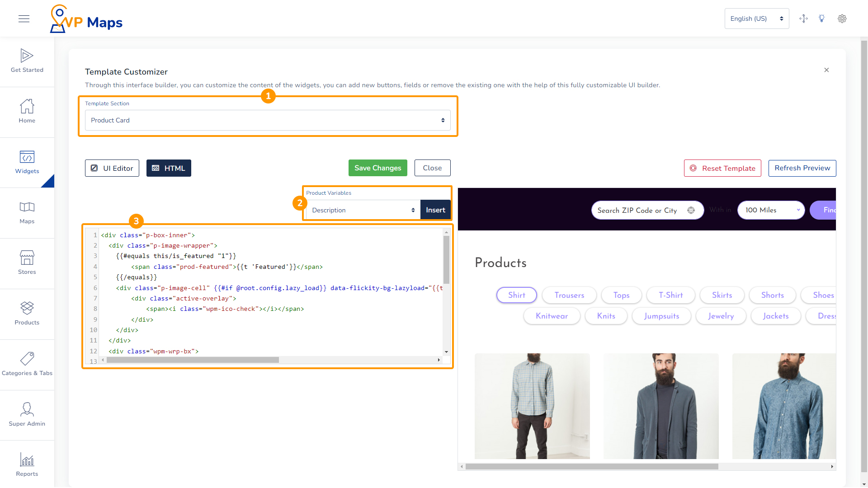Open settings via the gear icon
Image resolution: width=868 pixels, height=488 pixels.
pos(842,19)
